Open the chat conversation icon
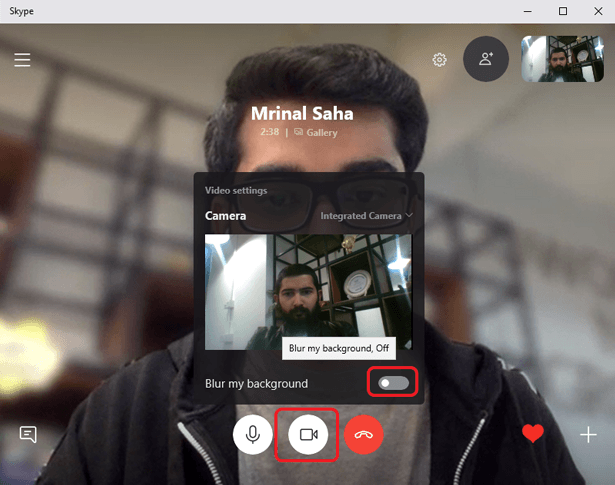This screenshot has width=615, height=485. pos(28,434)
